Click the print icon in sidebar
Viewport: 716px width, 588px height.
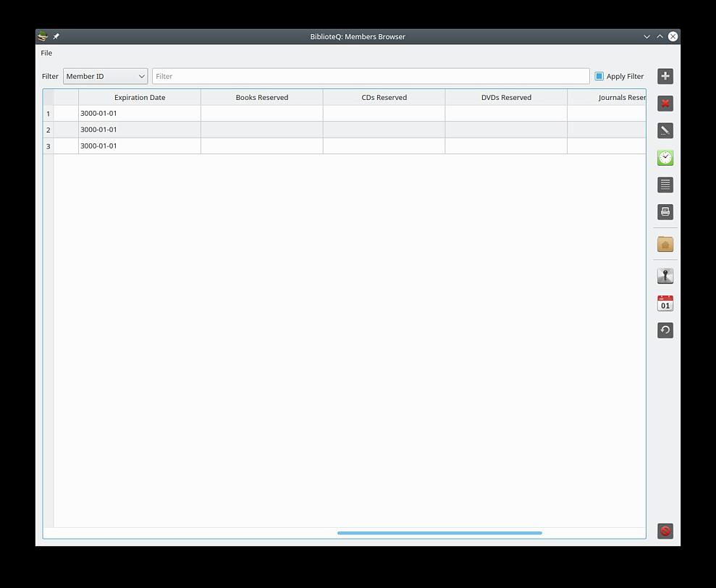point(665,211)
